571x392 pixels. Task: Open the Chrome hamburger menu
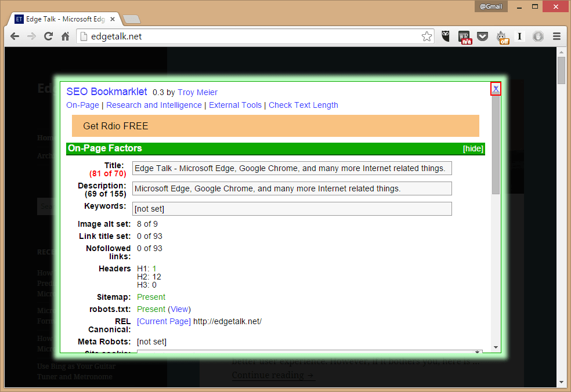pyautogui.click(x=556, y=37)
